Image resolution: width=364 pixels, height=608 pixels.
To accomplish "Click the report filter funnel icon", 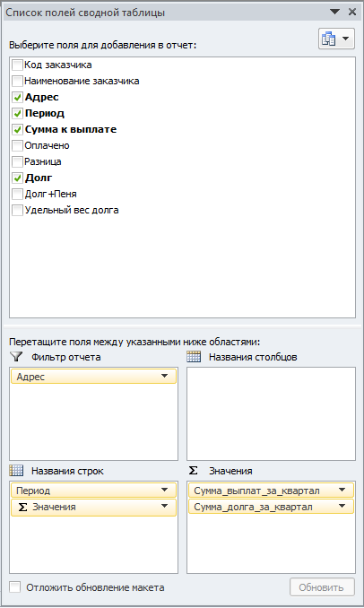I will point(17,356).
